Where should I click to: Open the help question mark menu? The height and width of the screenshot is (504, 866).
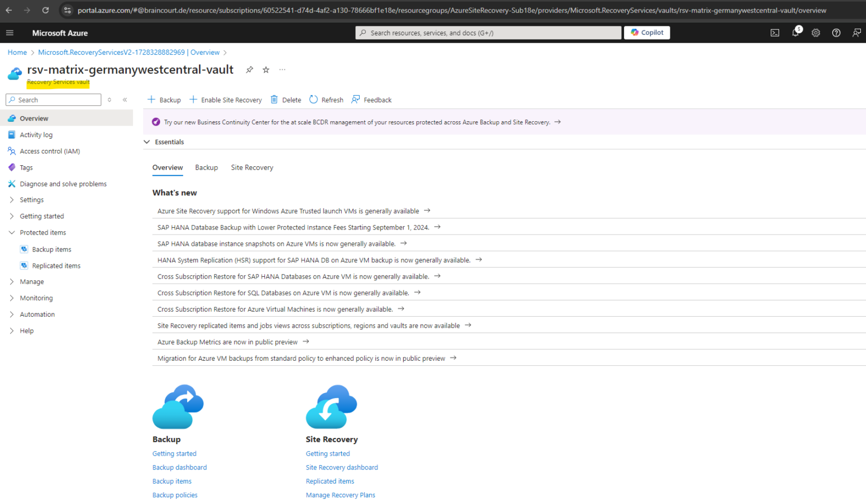pyautogui.click(x=836, y=33)
